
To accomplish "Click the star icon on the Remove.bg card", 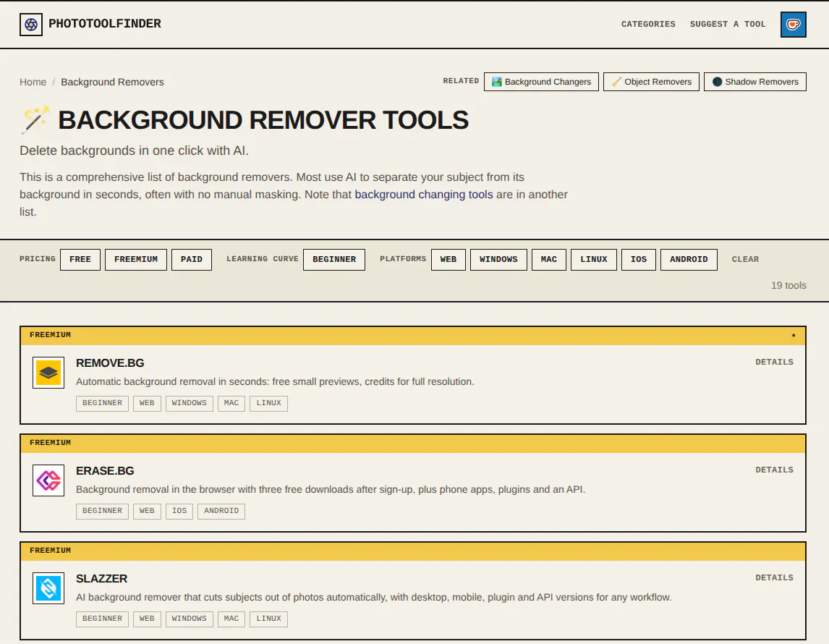I will (793, 335).
